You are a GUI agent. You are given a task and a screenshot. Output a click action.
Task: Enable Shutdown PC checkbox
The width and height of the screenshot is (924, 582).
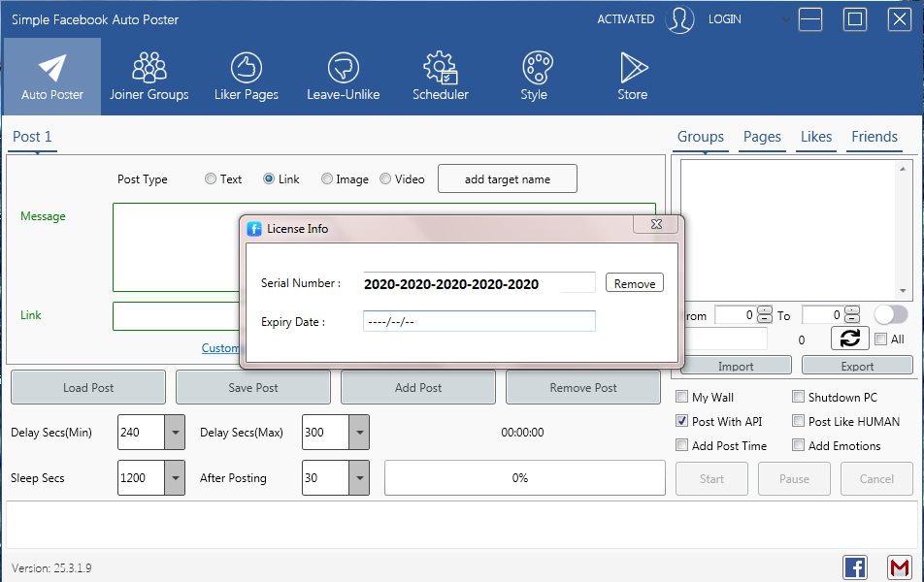798,397
